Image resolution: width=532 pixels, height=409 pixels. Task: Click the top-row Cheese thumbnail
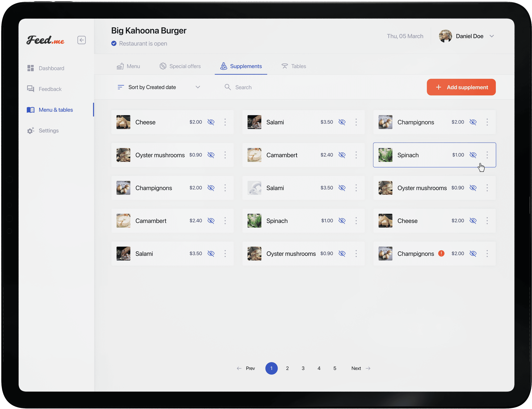[123, 122]
